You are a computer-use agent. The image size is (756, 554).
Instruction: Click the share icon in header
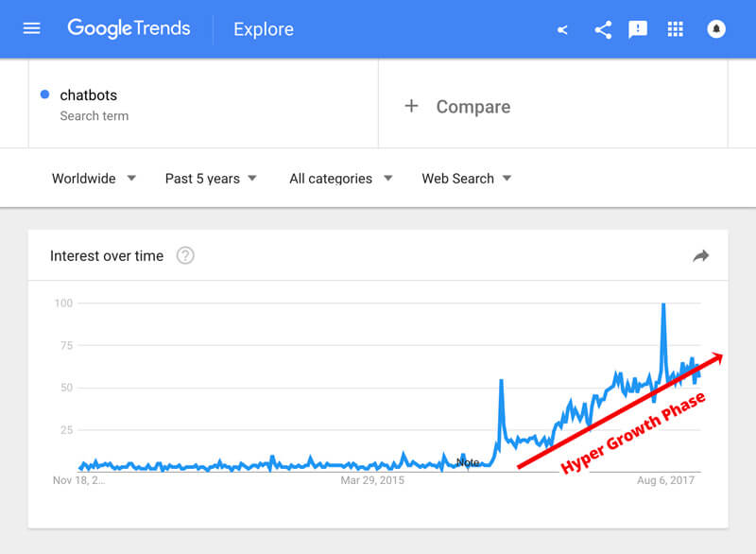coord(603,30)
